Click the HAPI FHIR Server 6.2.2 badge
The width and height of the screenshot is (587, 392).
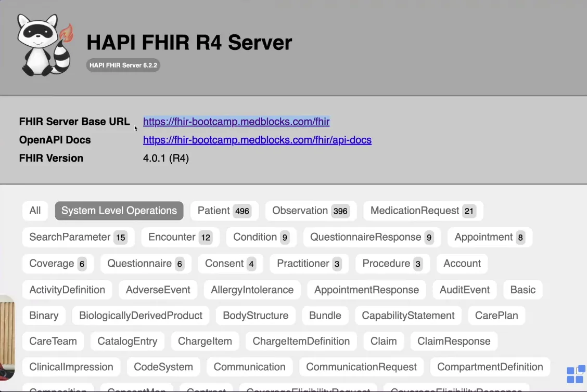coord(123,66)
